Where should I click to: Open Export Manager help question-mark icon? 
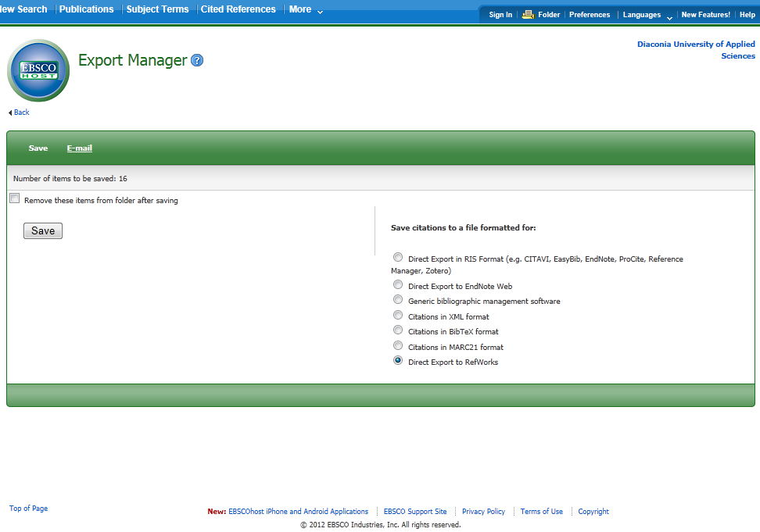(197, 60)
